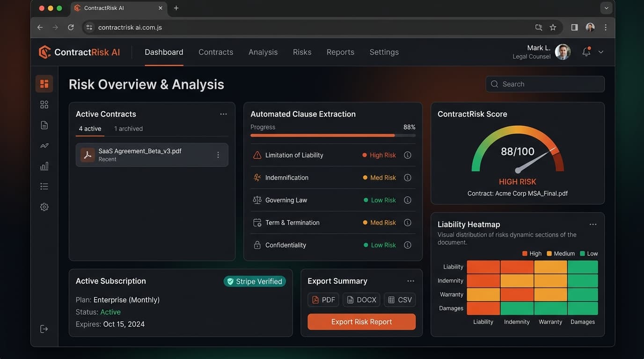The width and height of the screenshot is (644, 359).
Task: Select the trend line icon in sidebar
Action: pos(44,145)
